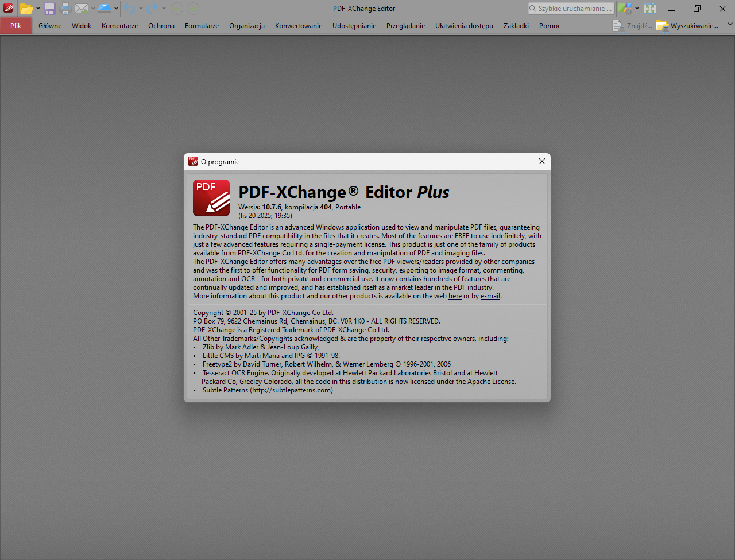Close the O programie dialog
This screenshot has height=560, width=735.
[541, 162]
